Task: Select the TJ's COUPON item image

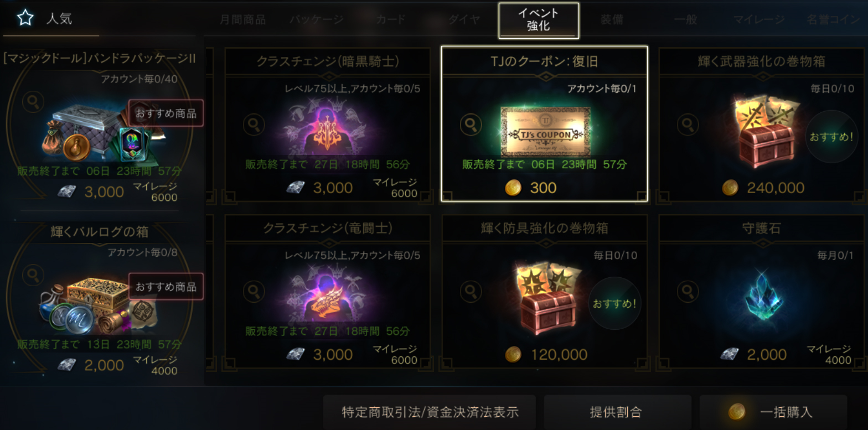Action: click(x=545, y=132)
